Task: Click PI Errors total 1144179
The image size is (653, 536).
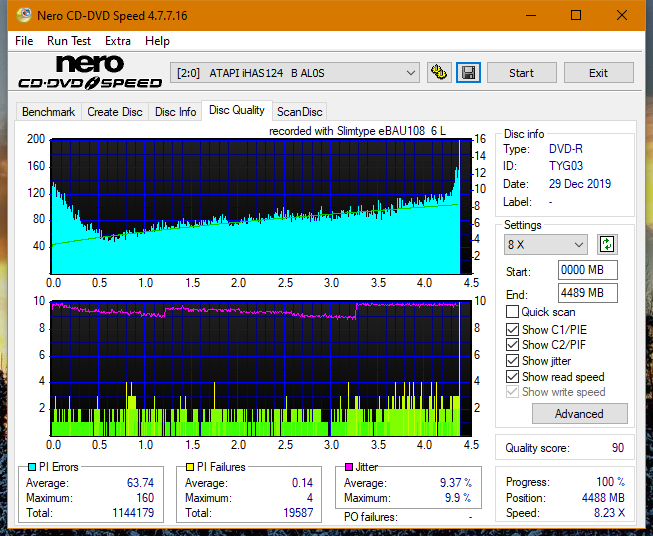Action: (x=133, y=513)
